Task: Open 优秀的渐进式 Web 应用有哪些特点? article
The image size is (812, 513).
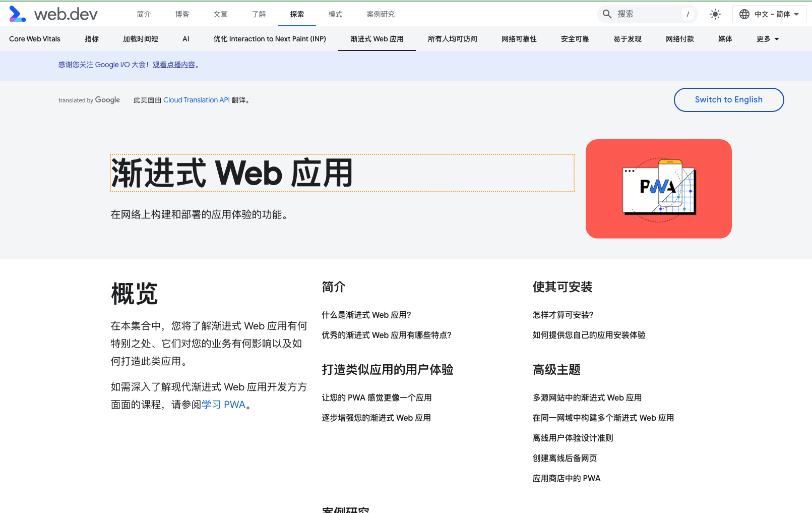Action: [x=387, y=335]
